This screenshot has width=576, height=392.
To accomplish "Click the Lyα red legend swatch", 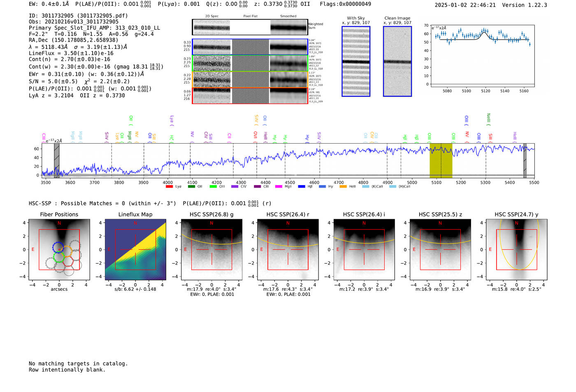I will pyautogui.click(x=169, y=186).
